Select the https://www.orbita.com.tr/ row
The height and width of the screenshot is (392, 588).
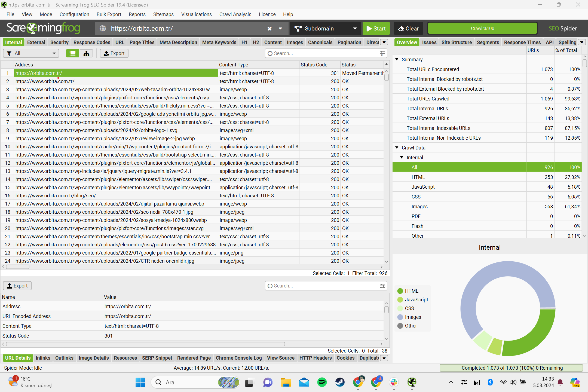[x=192, y=81]
